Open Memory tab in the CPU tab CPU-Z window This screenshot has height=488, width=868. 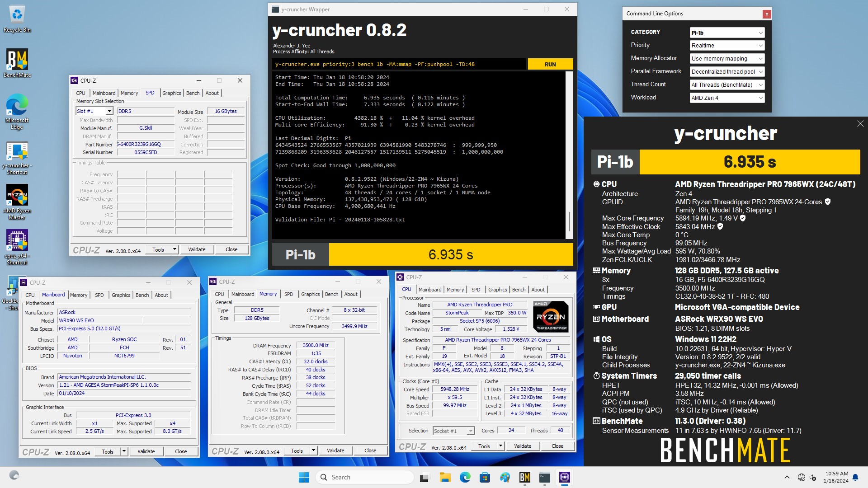click(x=455, y=290)
